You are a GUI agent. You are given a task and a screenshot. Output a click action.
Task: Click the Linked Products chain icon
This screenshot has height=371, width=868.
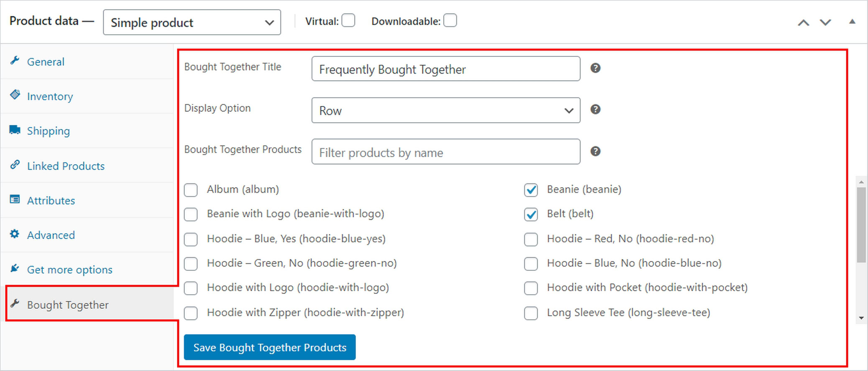pyautogui.click(x=15, y=165)
